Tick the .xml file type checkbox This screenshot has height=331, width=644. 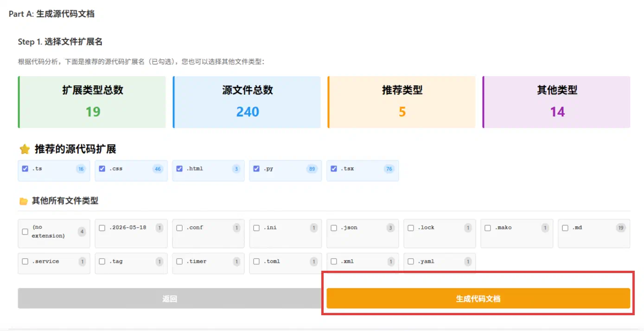333,261
